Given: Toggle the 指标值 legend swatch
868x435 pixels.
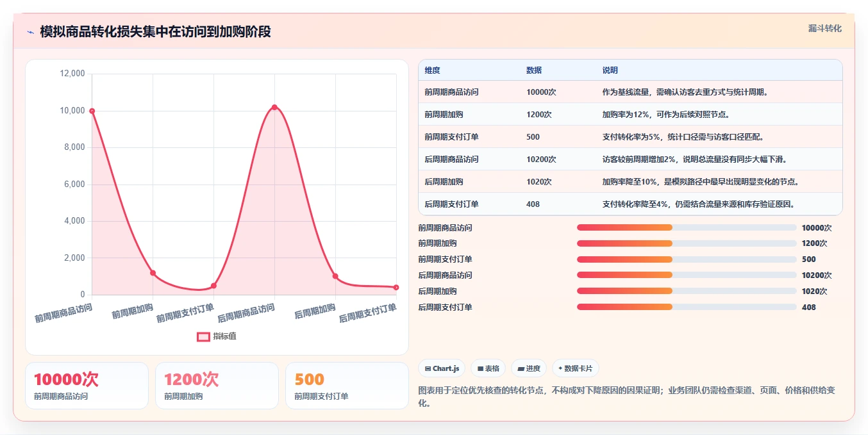Looking at the screenshot, I should [203, 336].
